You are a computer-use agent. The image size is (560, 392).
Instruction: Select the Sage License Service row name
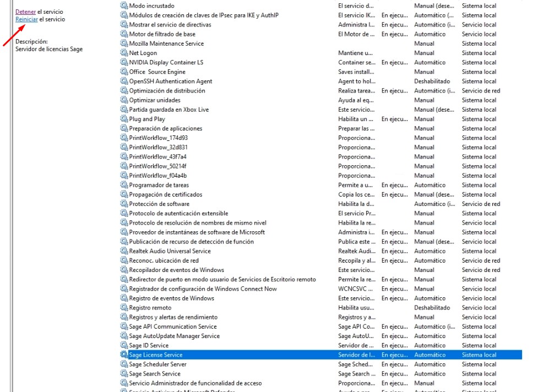(156, 355)
